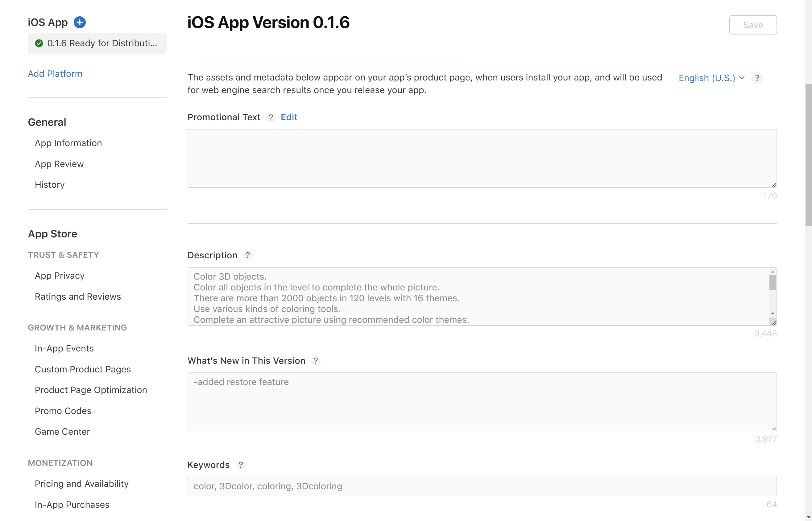Image resolution: width=812 pixels, height=521 pixels.
Task: Open App Information in the sidebar
Action: point(68,143)
